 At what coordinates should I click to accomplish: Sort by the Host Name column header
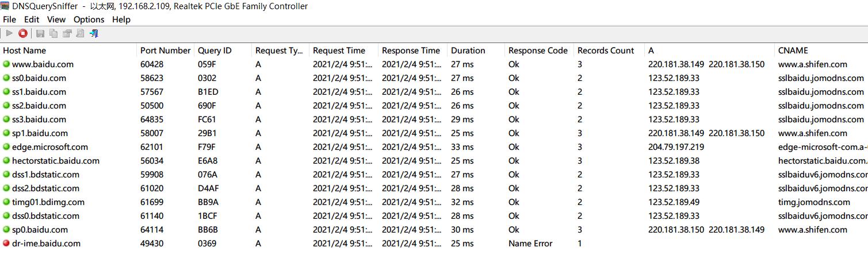pos(24,51)
